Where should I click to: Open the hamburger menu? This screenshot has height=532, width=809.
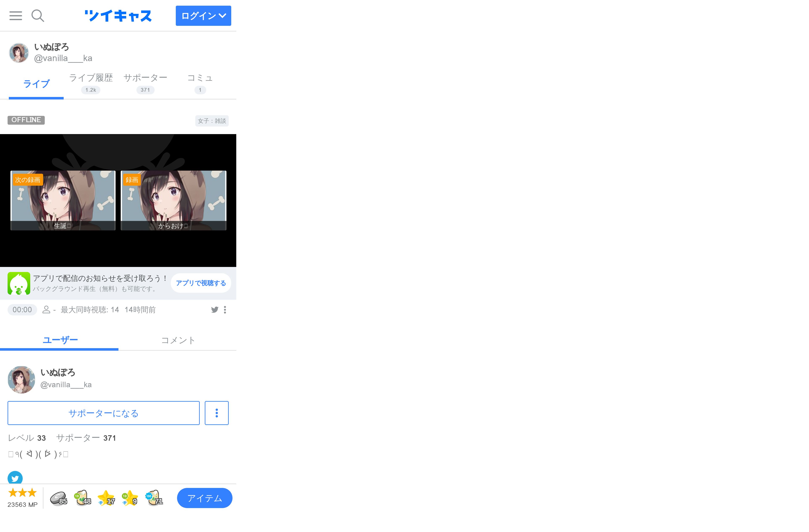pos(16,16)
